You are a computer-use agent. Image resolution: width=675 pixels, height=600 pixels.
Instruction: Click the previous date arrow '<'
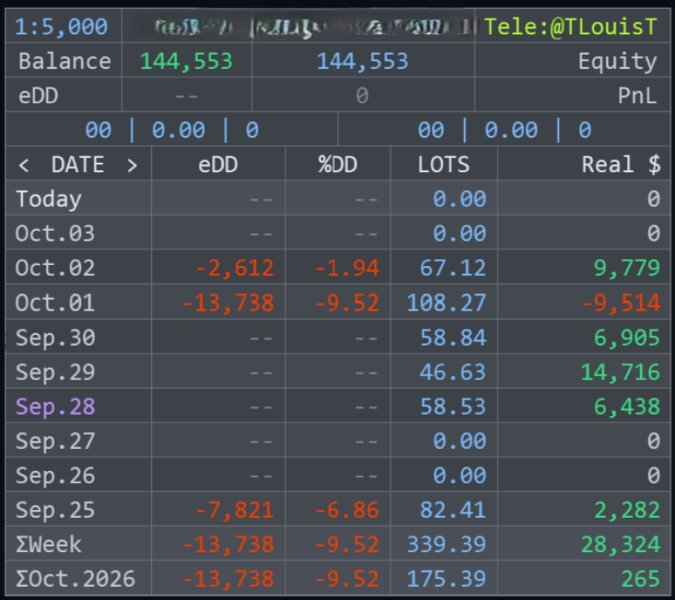[24, 165]
